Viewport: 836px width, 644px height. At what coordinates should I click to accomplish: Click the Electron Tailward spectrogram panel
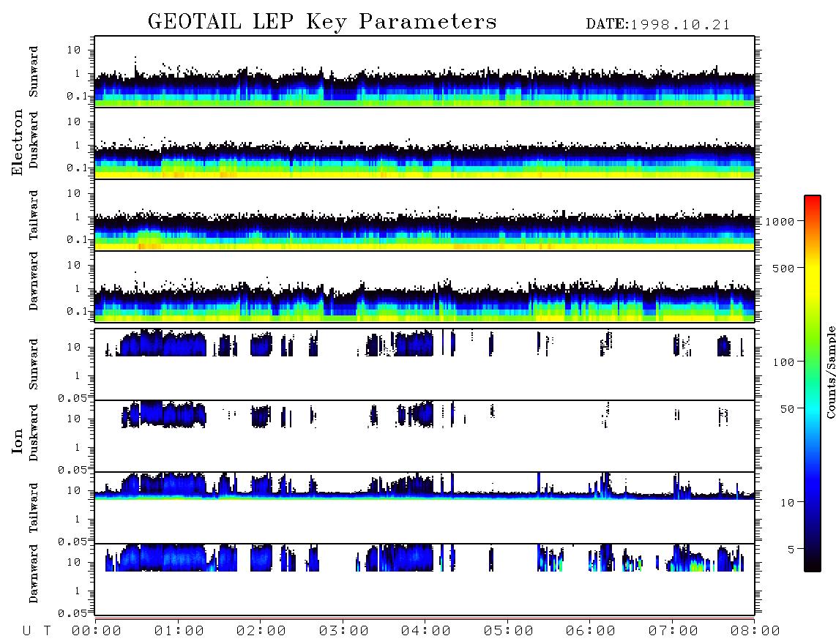(425, 215)
